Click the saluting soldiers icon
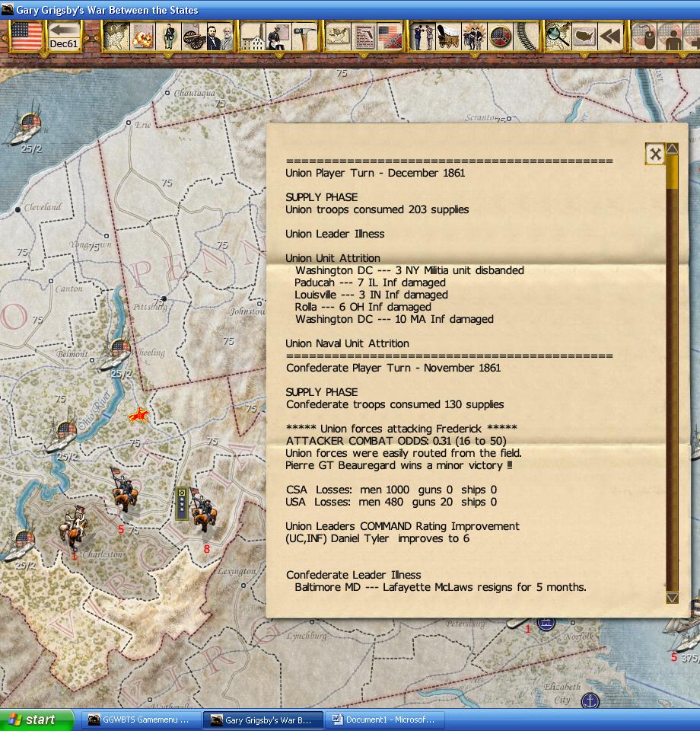 click(x=423, y=36)
